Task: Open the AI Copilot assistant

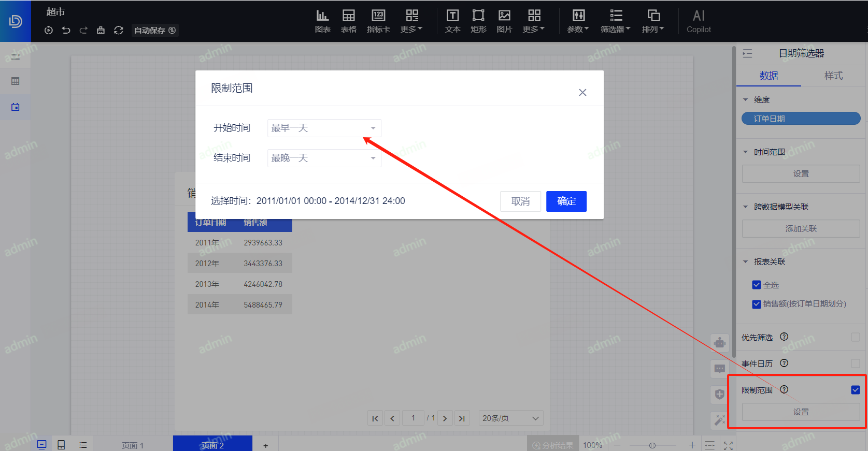Action: coord(699,21)
